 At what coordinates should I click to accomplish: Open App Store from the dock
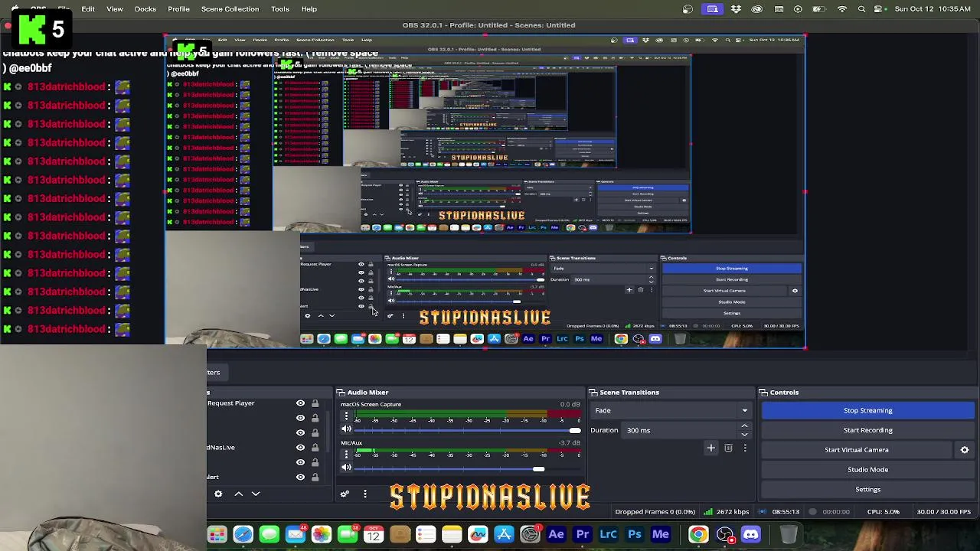[x=504, y=535]
